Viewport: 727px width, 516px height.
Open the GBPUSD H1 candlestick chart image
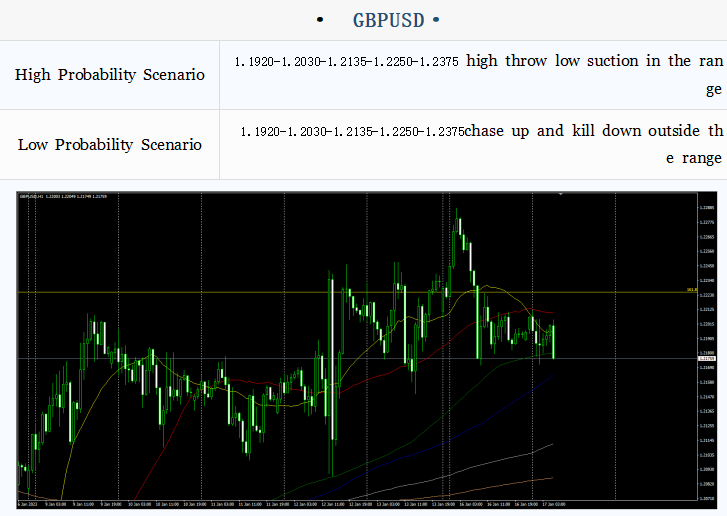(366, 350)
